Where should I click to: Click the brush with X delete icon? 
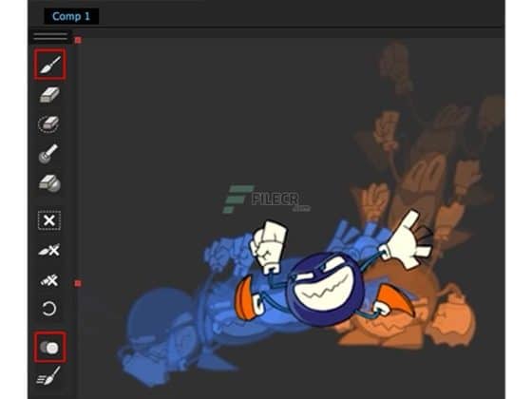coord(49,251)
